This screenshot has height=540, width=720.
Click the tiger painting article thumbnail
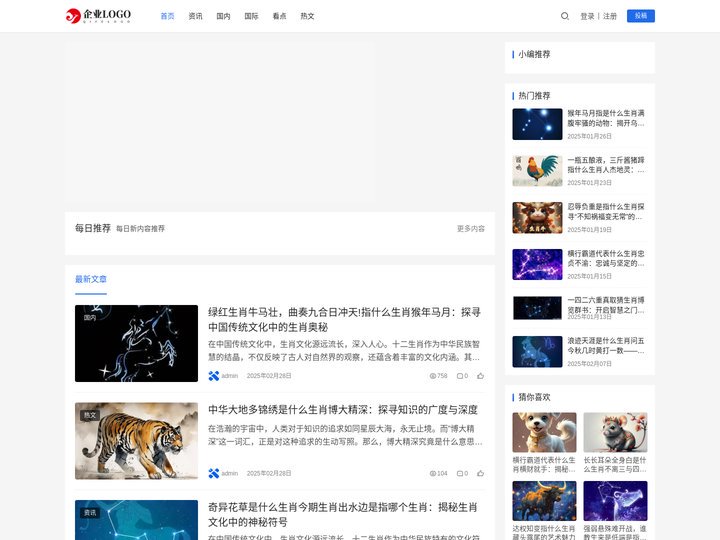coord(136,441)
